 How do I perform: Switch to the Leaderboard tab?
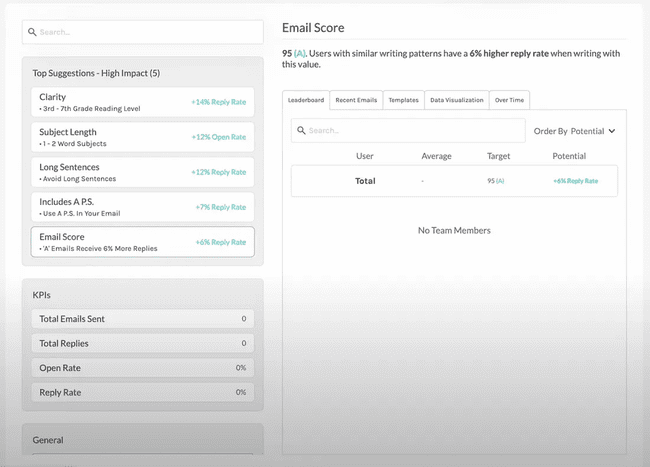[x=306, y=100]
